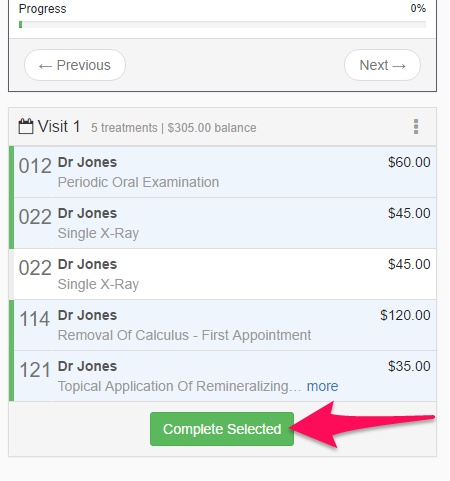Click the Visit 1 calendar icon
This screenshot has width=450, height=481.
26,127
